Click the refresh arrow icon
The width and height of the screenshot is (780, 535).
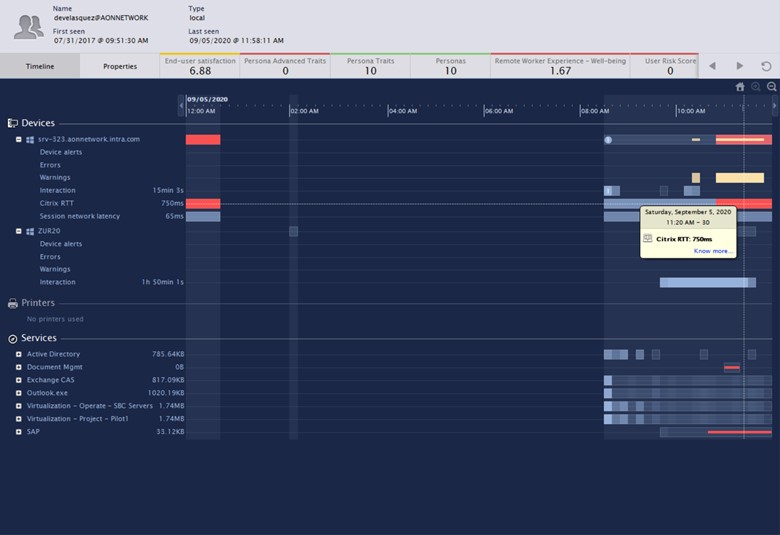coord(766,66)
